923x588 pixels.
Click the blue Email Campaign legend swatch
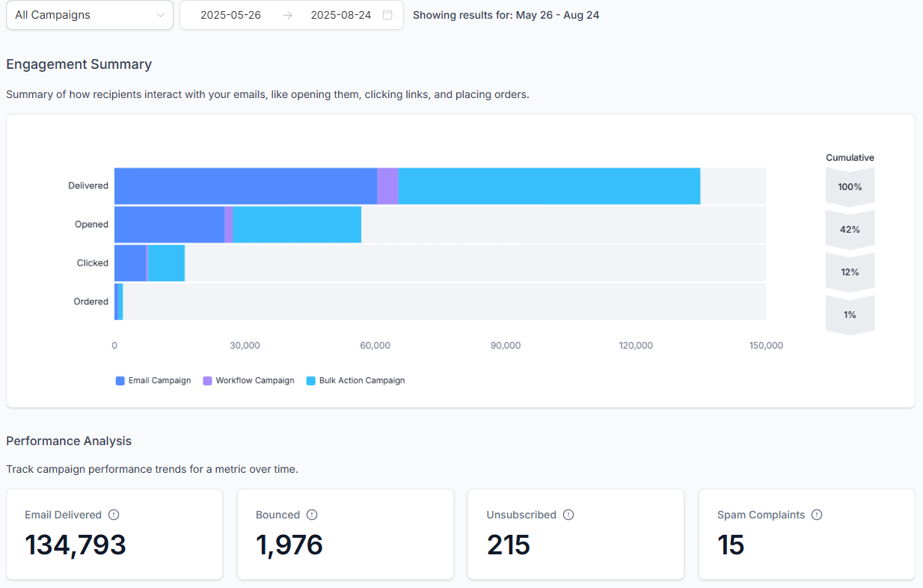[x=120, y=381]
